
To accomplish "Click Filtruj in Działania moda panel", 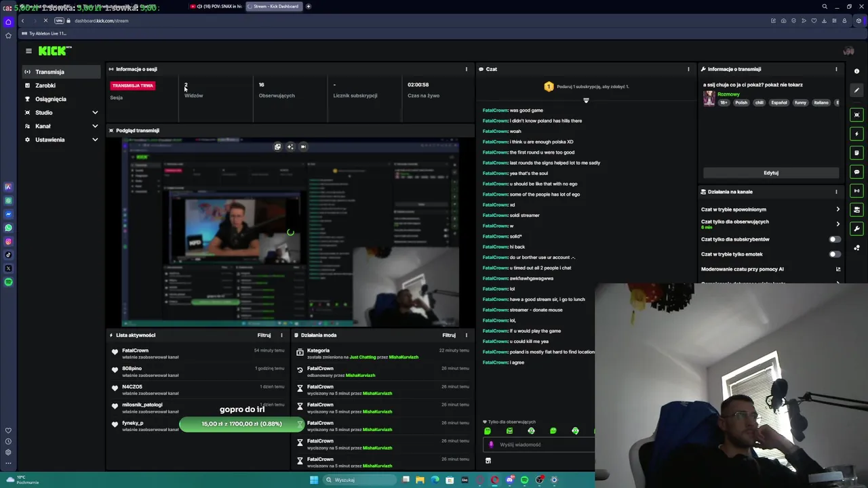I will tap(449, 335).
